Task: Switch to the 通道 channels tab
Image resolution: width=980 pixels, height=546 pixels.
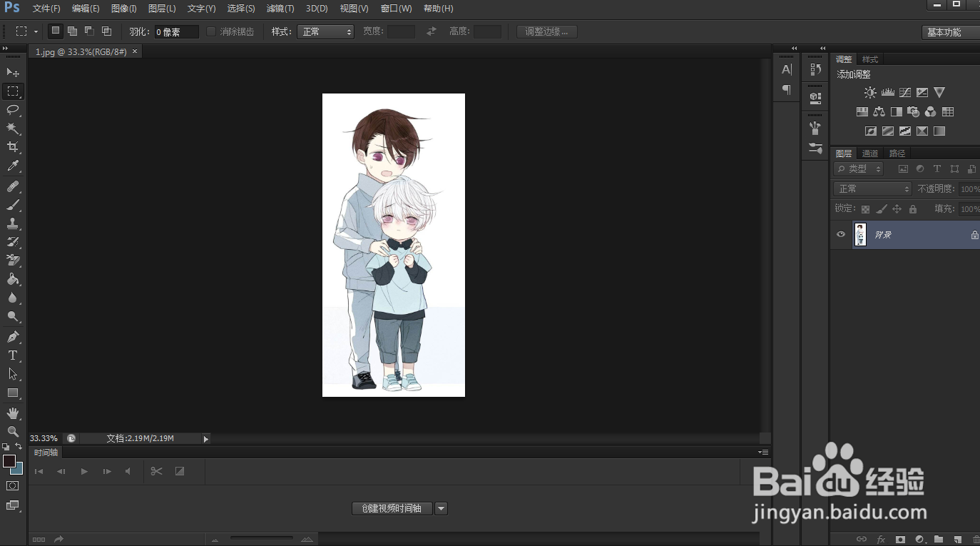Action: coord(870,153)
